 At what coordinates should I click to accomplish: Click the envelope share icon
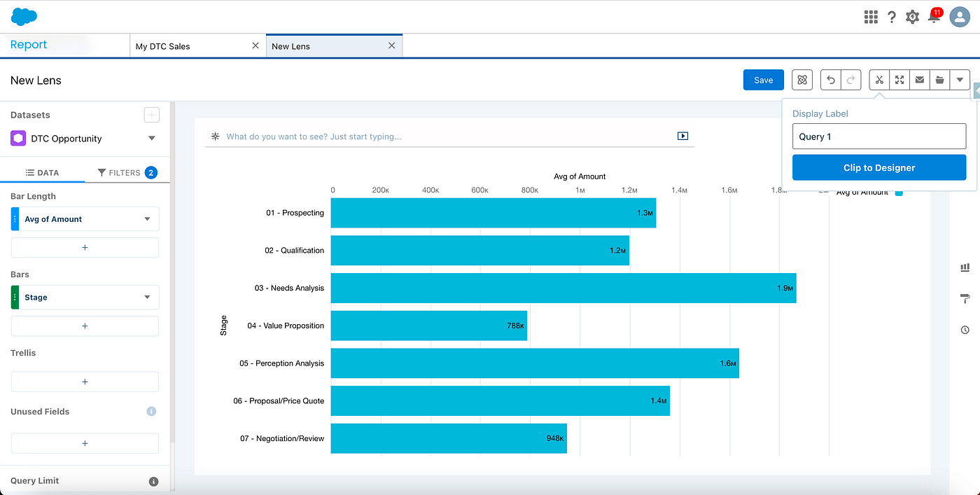920,80
